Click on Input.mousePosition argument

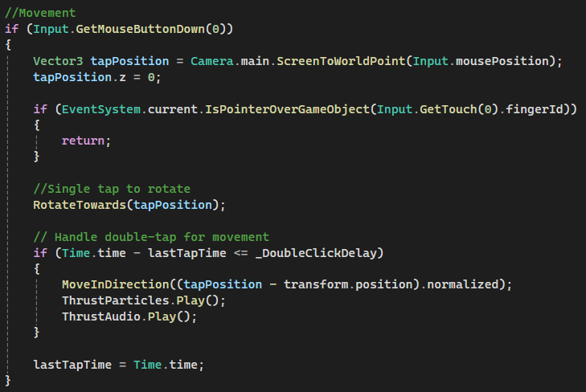tap(481, 61)
